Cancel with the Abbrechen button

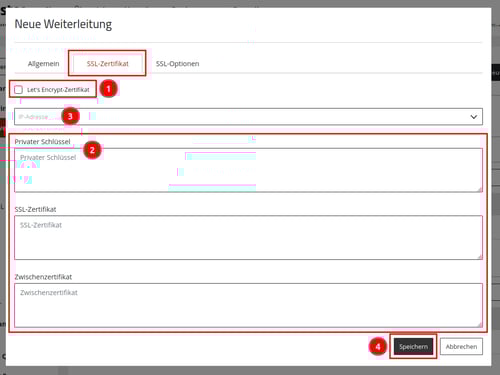[461, 347]
